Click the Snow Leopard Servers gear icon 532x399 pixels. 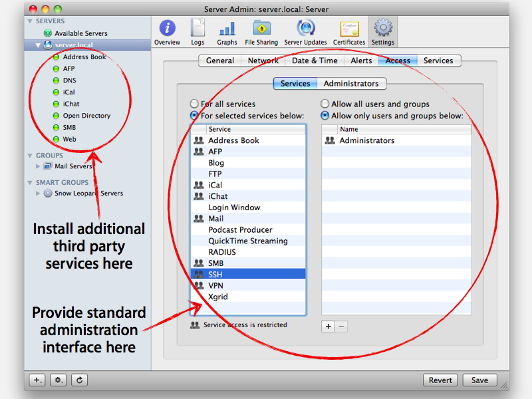48,193
